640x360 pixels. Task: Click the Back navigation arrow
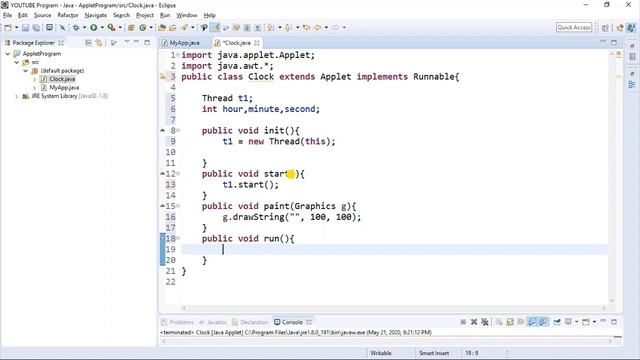[317, 27]
